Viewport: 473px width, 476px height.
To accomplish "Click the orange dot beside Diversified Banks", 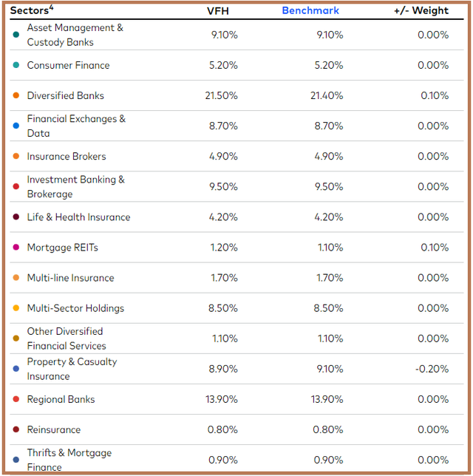I will pos(16,95).
